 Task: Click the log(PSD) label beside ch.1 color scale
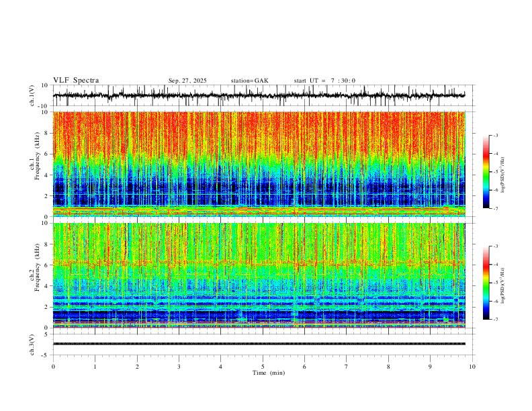[x=502, y=175]
